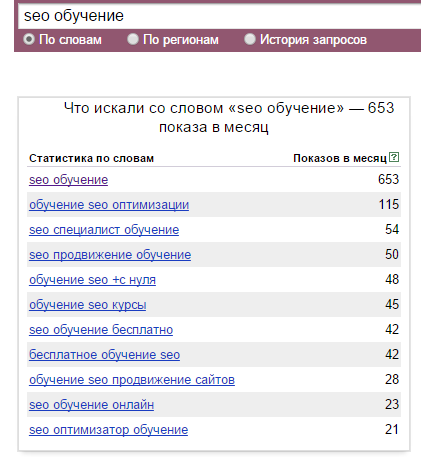The width and height of the screenshot is (421, 461).
Task: Click the value 115 in the table
Action: point(389,204)
